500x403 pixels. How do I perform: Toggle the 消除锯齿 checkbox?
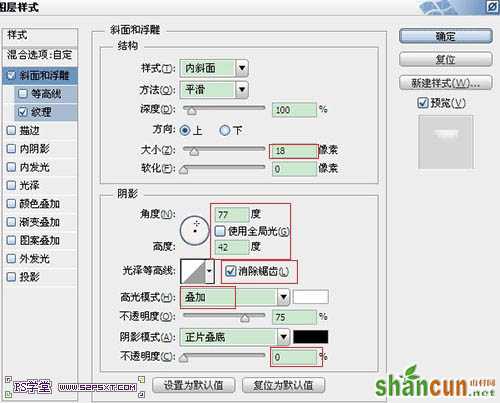(230, 271)
